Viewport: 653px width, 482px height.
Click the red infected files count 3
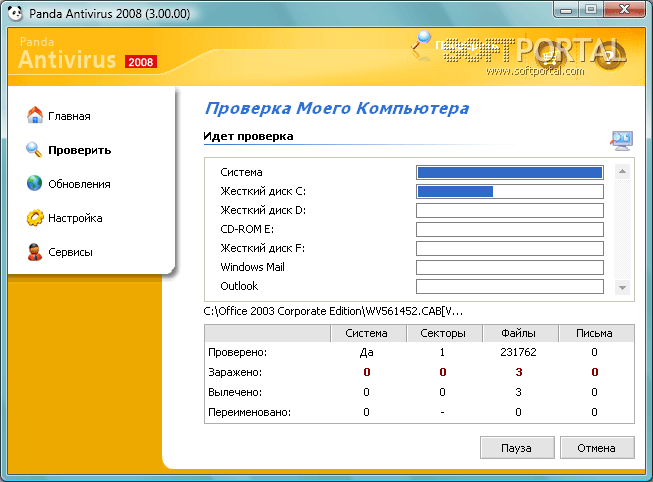pos(518,372)
